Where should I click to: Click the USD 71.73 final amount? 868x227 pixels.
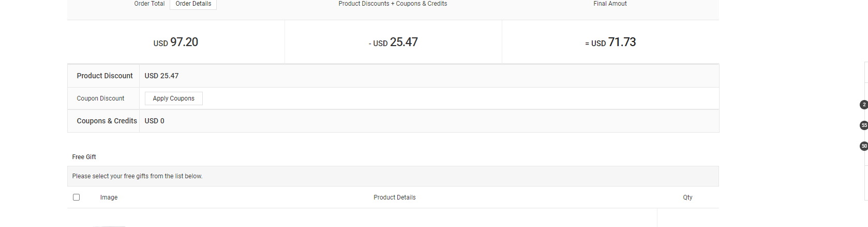pyautogui.click(x=610, y=42)
